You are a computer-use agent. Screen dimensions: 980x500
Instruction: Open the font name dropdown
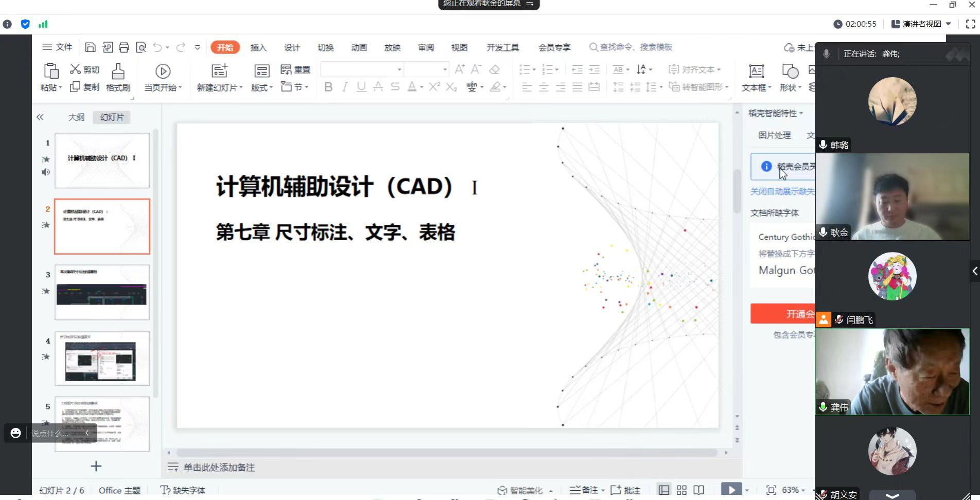[x=399, y=69]
